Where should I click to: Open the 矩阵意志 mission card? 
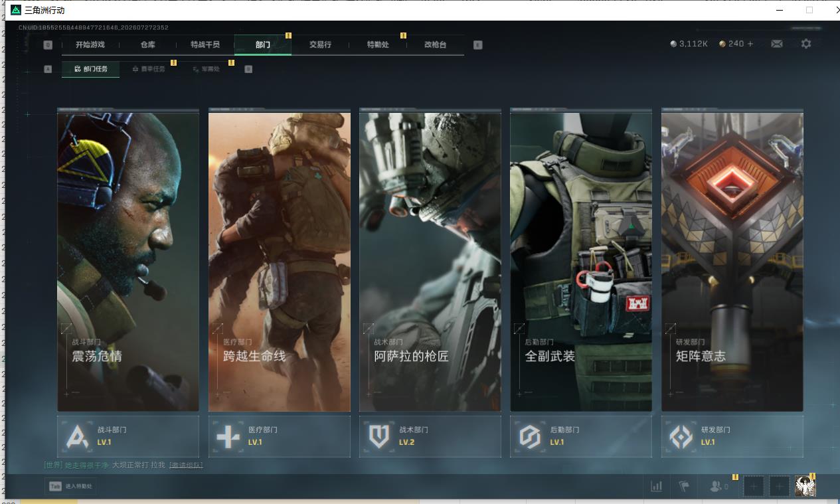(732, 260)
